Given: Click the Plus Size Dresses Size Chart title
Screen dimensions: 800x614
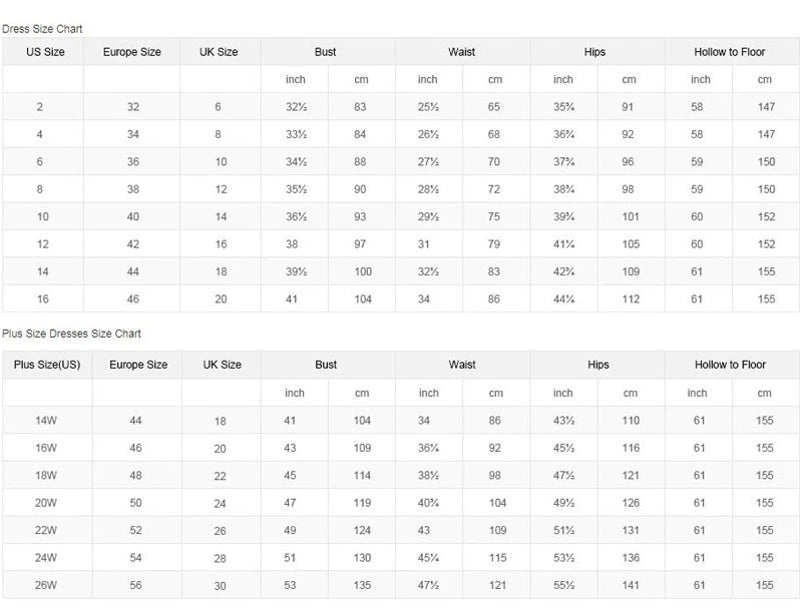Looking at the screenshot, I should [71, 334].
